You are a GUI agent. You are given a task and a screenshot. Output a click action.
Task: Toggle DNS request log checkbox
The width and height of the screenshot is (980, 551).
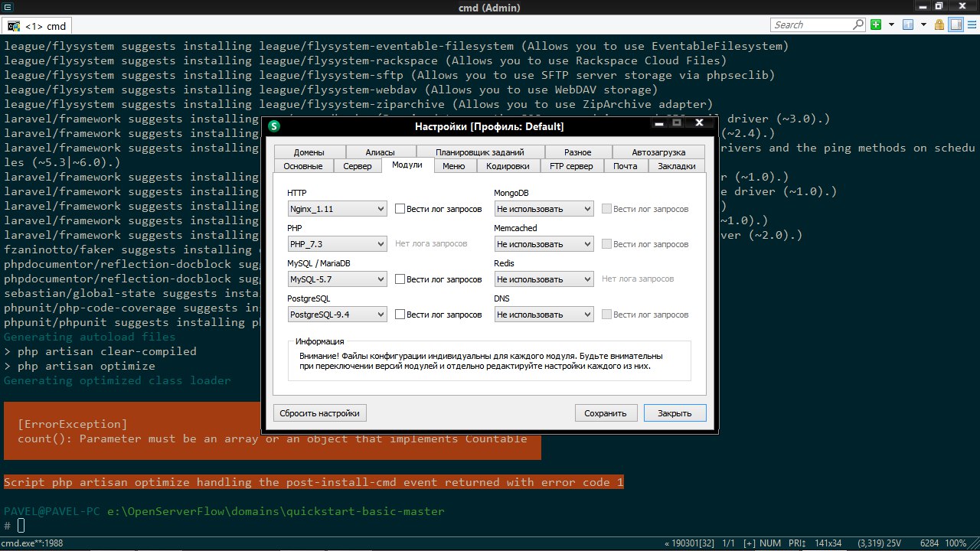[607, 315]
